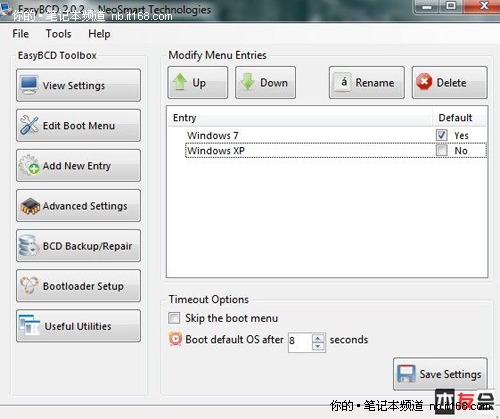Click the floppy disk Save icon
Screen dimensions: 500x419
click(x=406, y=374)
